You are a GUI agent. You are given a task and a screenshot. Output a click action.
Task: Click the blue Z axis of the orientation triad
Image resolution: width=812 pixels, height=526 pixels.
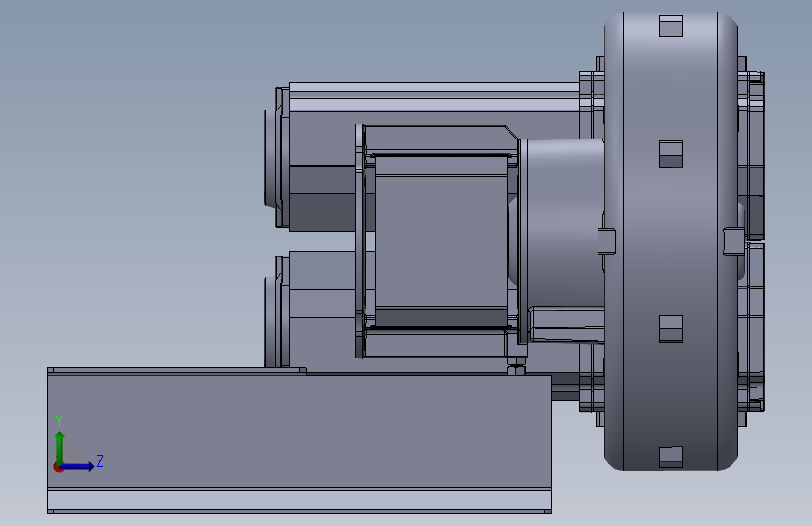pyautogui.click(x=78, y=466)
